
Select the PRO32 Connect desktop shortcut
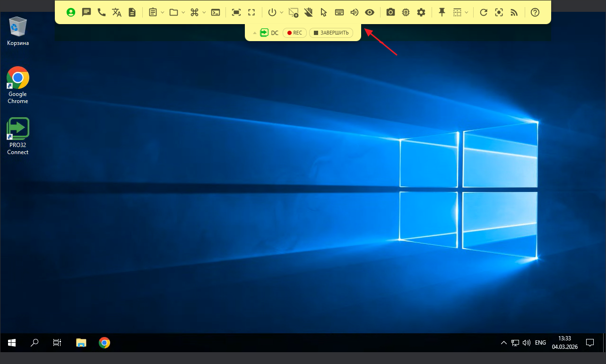[18, 136]
